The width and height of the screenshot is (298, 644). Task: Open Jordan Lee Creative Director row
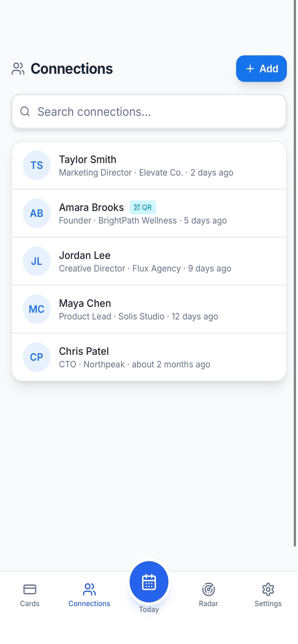[x=149, y=261]
